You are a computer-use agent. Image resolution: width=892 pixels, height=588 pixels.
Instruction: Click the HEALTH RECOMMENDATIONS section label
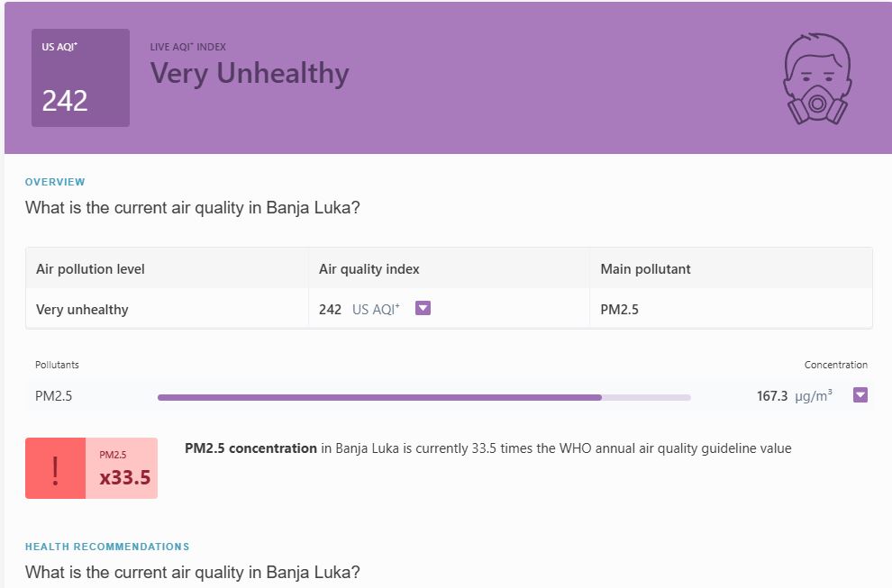[x=107, y=547]
